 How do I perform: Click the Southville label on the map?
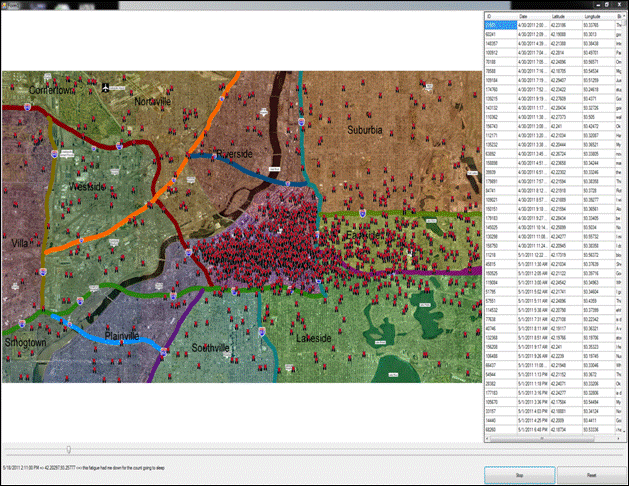coord(208,348)
